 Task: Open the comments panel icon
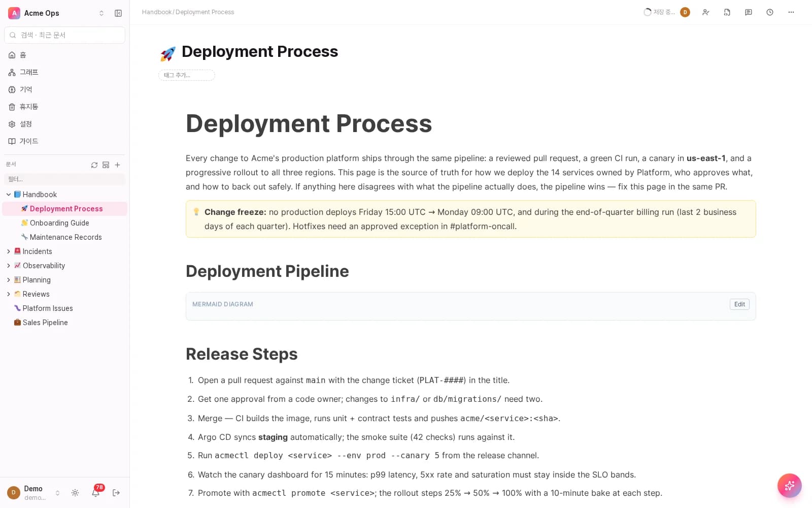pos(749,12)
